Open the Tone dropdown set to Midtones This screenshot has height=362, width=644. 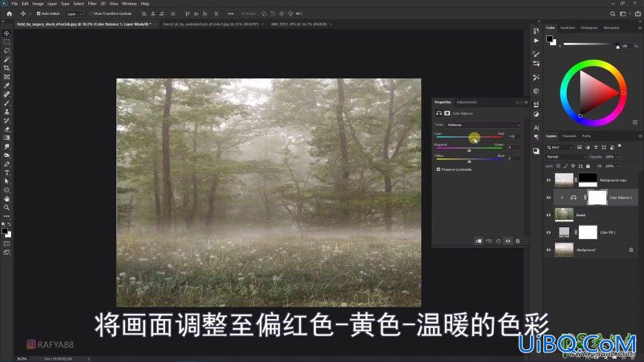[x=483, y=124]
